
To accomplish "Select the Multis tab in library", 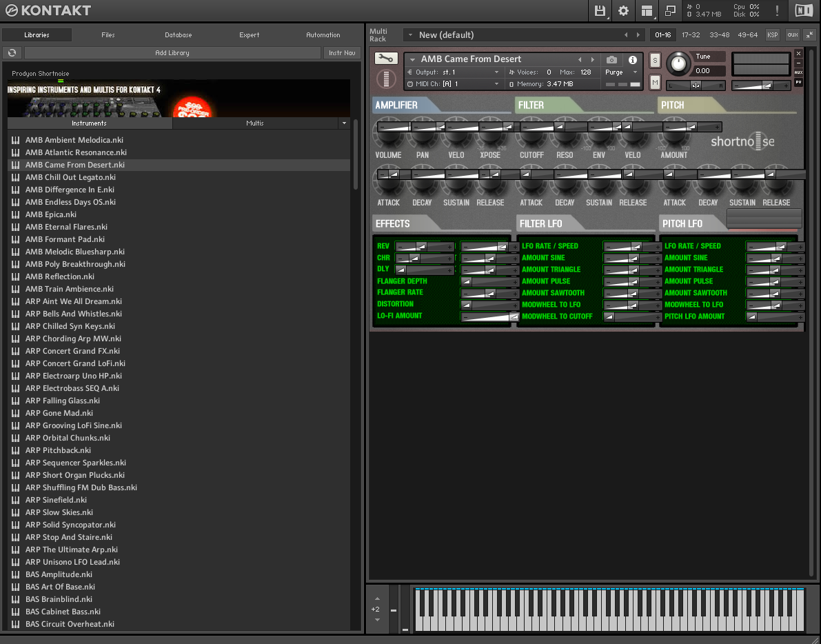I will (x=255, y=123).
